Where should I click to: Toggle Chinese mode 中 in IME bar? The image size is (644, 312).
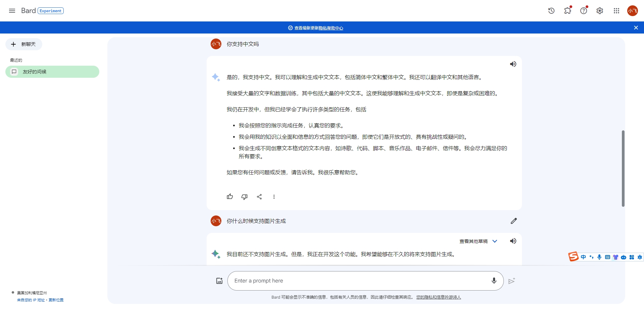coord(583,257)
